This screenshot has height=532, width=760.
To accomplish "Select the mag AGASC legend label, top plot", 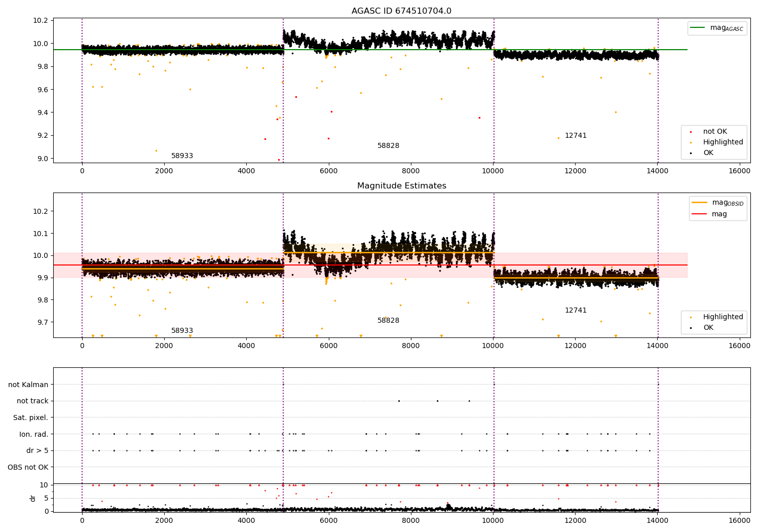I will point(727,28).
